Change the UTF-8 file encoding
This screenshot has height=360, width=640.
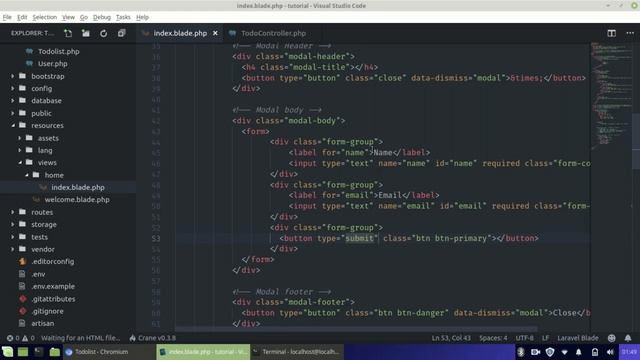pyautogui.click(x=524, y=338)
